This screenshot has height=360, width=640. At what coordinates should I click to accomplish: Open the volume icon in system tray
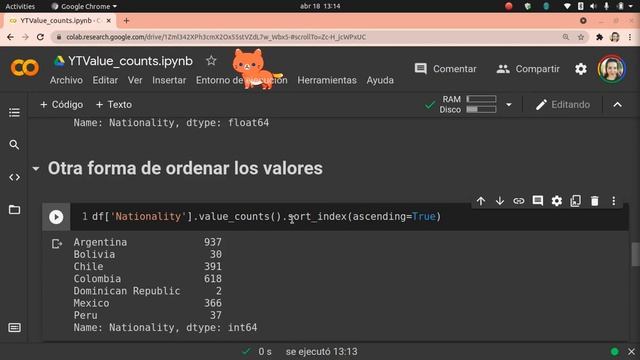click(x=593, y=6)
